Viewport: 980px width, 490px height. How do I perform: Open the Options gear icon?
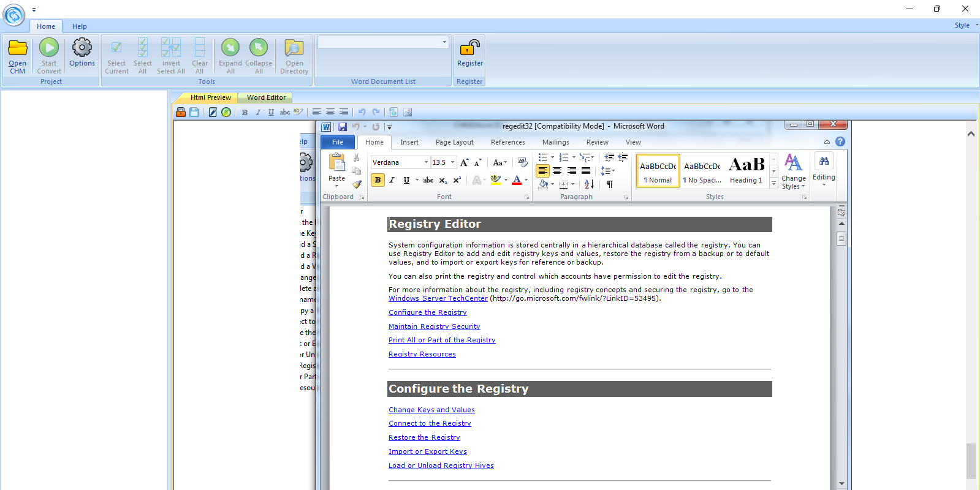coord(82,48)
